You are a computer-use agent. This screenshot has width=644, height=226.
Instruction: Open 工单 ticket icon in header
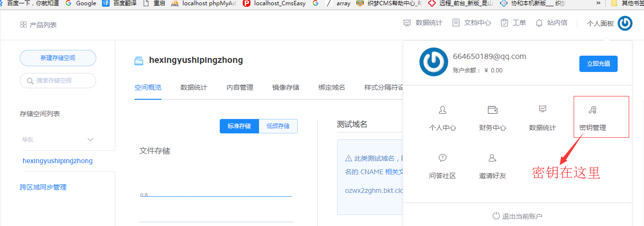[x=505, y=23]
